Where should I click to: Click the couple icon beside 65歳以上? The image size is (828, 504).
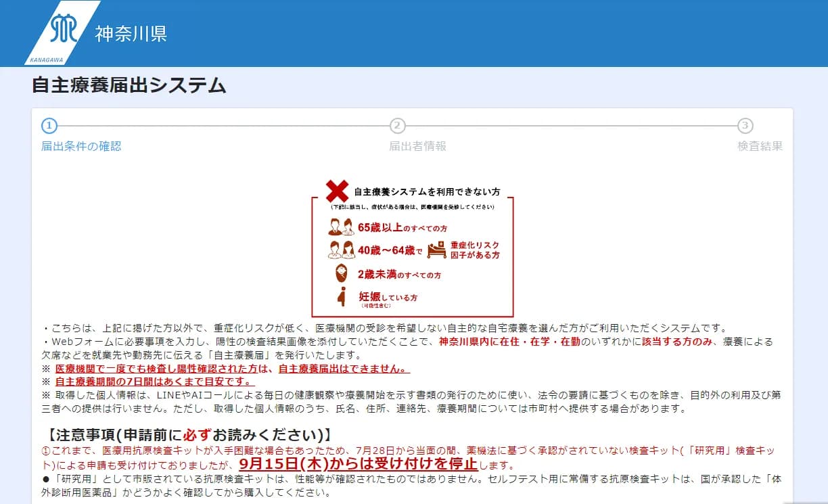pyautogui.click(x=341, y=227)
